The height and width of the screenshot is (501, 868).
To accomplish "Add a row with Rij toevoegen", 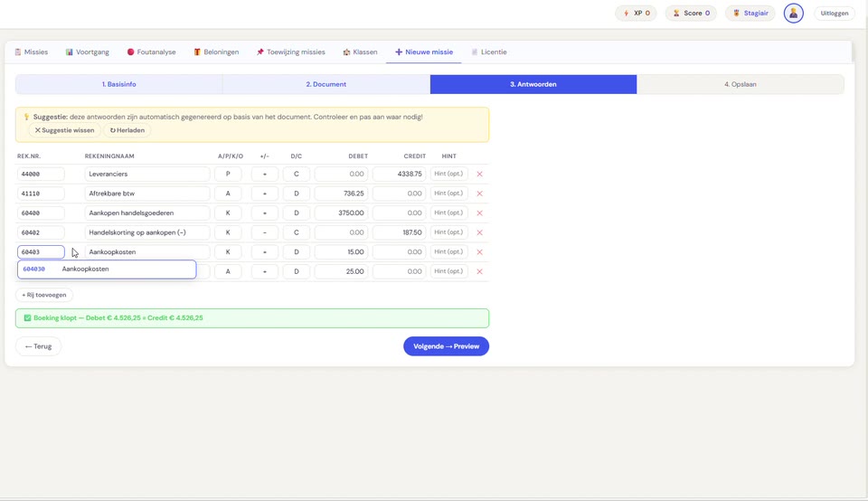I will tap(43, 295).
